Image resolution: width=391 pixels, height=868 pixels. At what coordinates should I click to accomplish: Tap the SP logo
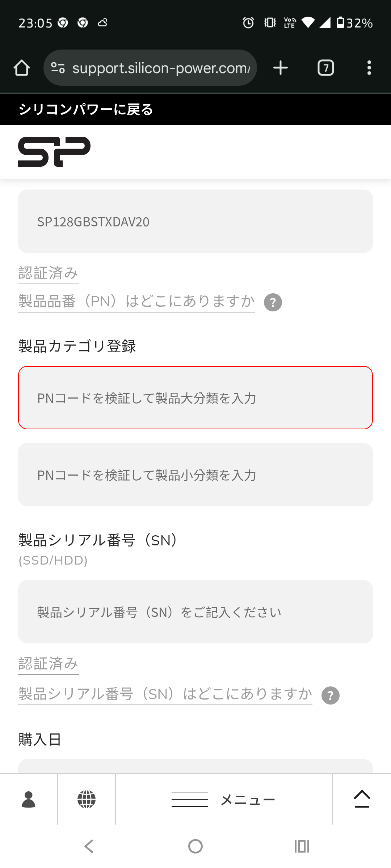54,152
